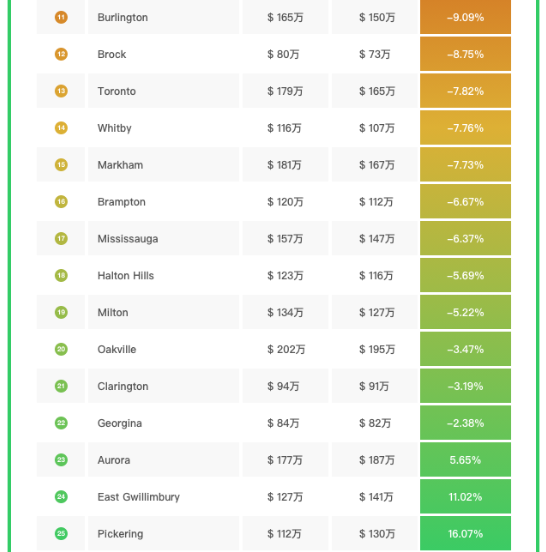Click Brampton's $ 112万 price
The height and width of the screenshot is (552, 546).
tap(376, 202)
